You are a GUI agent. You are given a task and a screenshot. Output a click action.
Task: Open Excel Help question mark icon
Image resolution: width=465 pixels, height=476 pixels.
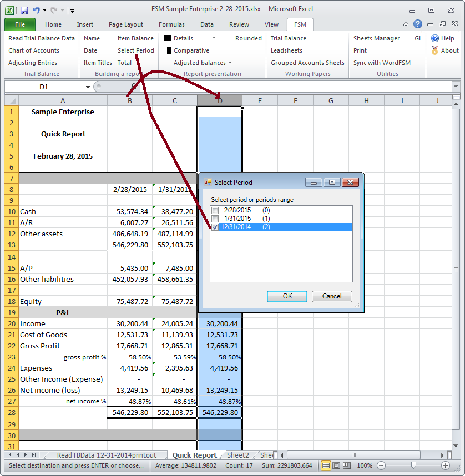417,24
